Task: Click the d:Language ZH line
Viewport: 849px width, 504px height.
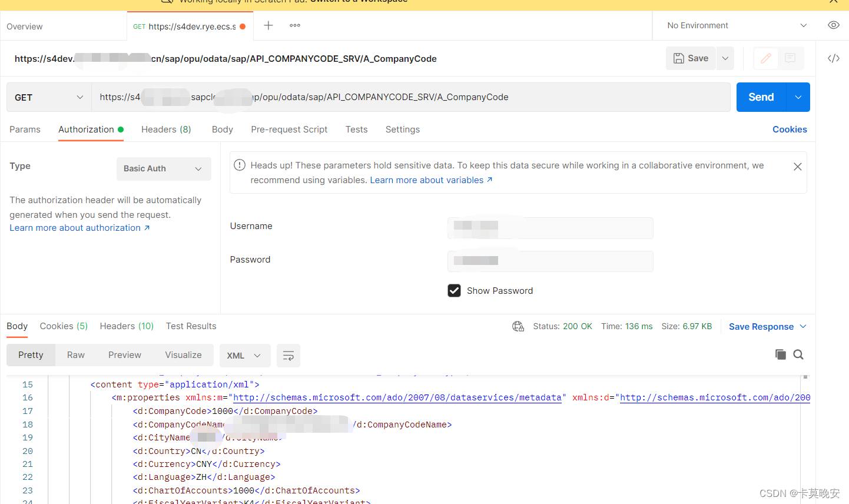Action: (x=204, y=477)
